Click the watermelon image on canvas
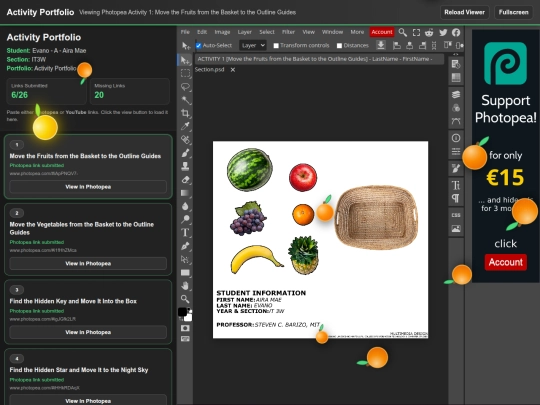The height and width of the screenshot is (405, 540). (x=250, y=169)
